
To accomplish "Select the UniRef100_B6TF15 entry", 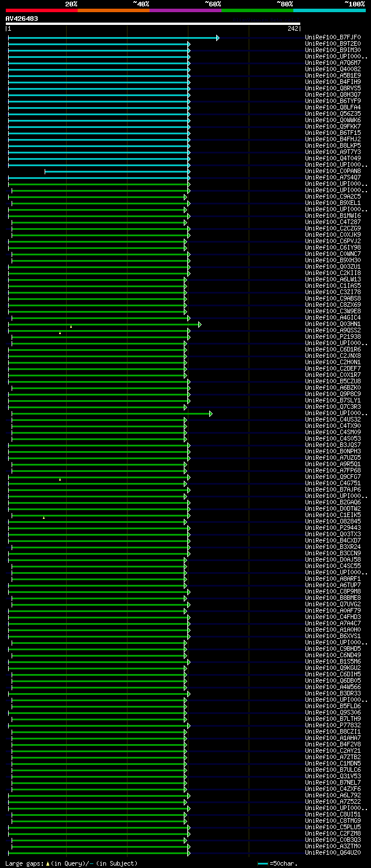I will point(333,133).
